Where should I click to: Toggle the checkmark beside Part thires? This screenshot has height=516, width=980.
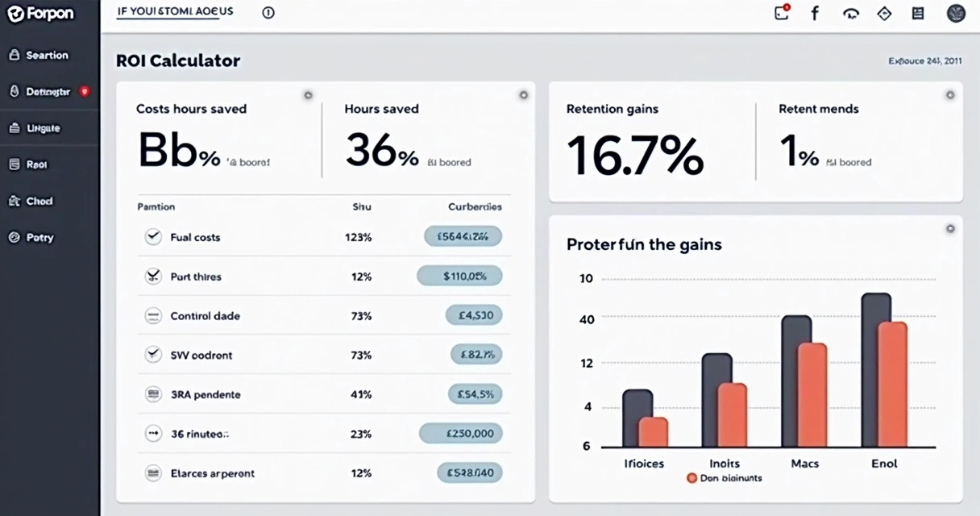coord(154,276)
